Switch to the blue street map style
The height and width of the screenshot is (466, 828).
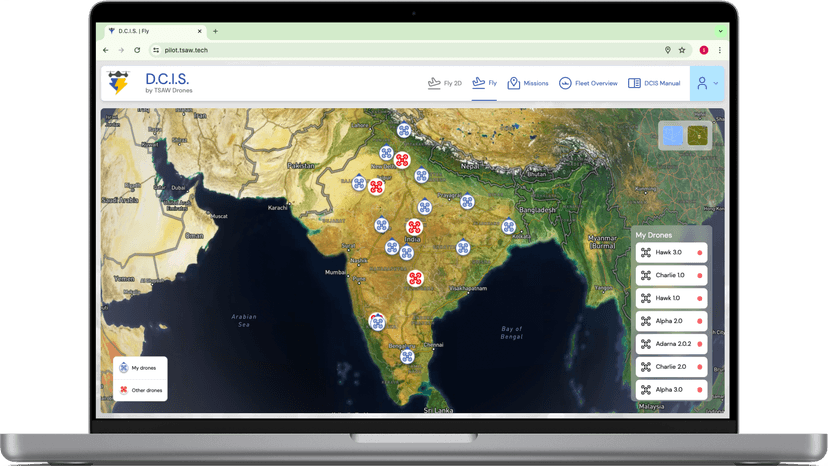point(674,135)
